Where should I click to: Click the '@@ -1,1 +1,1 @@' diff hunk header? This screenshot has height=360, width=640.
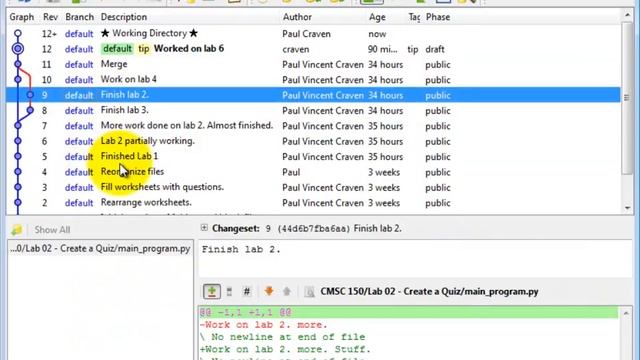[x=408, y=313]
